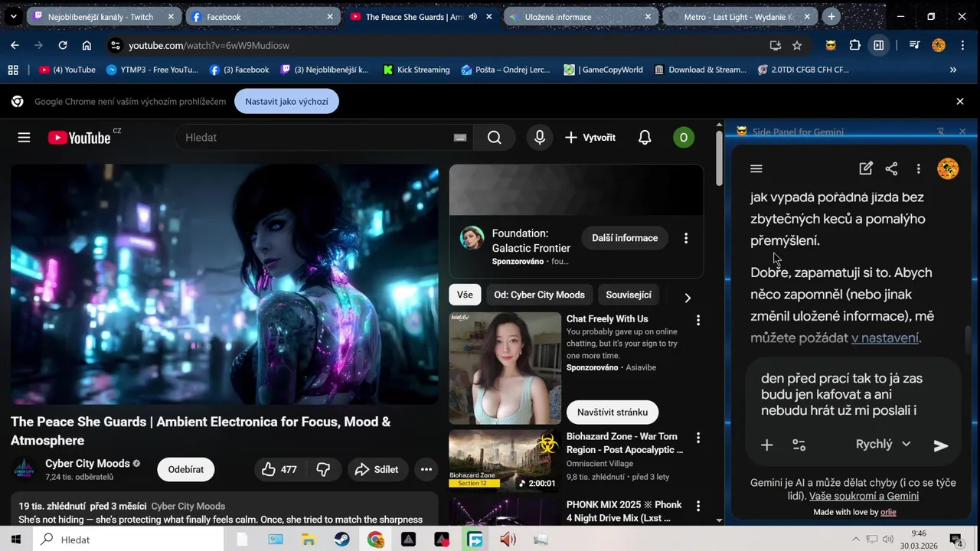This screenshot has height=551, width=980.
Task: Bookmark this page with star icon
Action: [x=797, y=45]
